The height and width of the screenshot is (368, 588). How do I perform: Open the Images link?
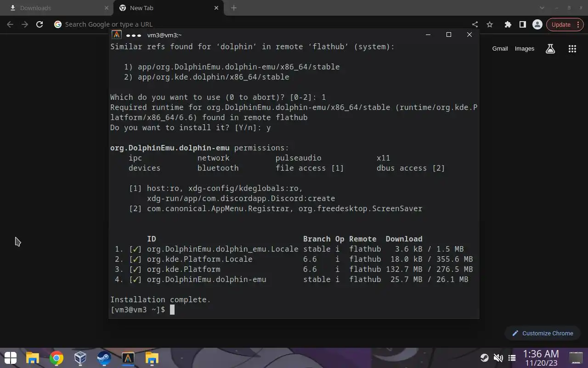pyautogui.click(x=524, y=49)
